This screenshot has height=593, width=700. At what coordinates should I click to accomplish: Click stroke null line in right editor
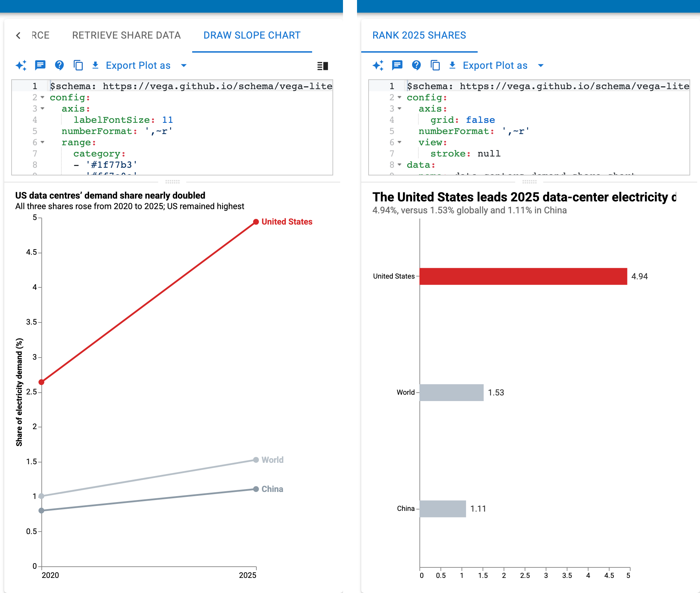point(465,153)
